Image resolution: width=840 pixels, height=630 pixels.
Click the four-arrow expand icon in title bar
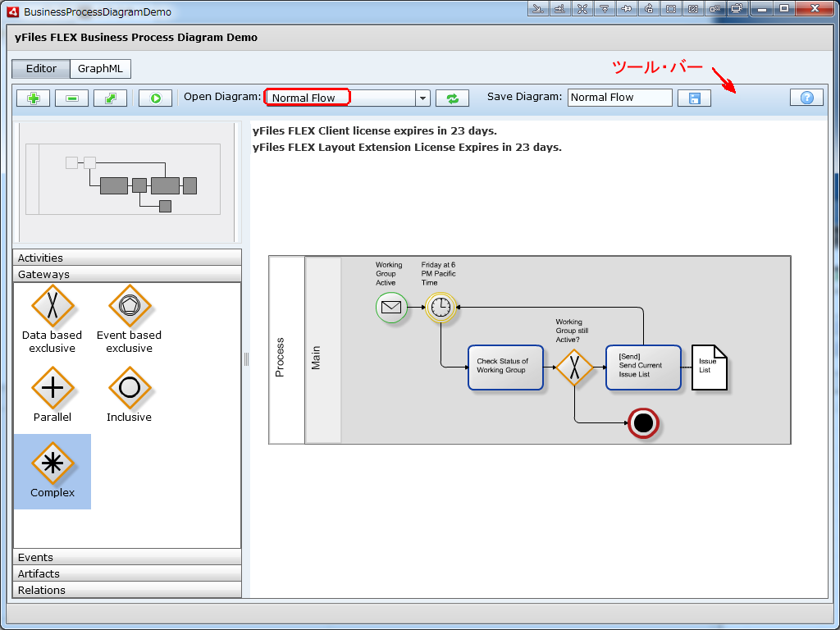coord(582,8)
